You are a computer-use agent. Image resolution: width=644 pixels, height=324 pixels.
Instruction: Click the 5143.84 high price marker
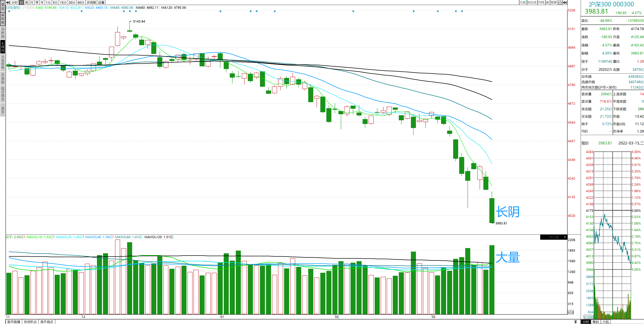click(139, 21)
